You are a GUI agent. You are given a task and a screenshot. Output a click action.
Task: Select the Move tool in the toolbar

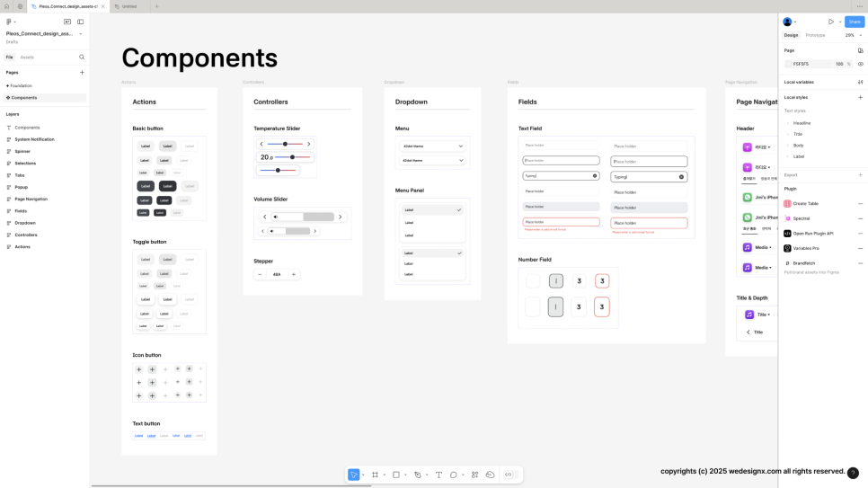pyautogui.click(x=354, y=475)
